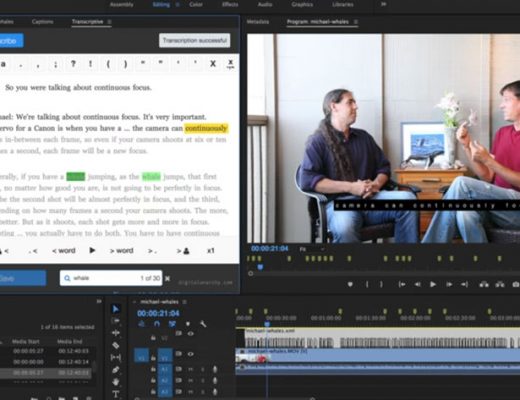520x400 pixels.
Task: Select the Hand tool
Action: pos(116,382)
